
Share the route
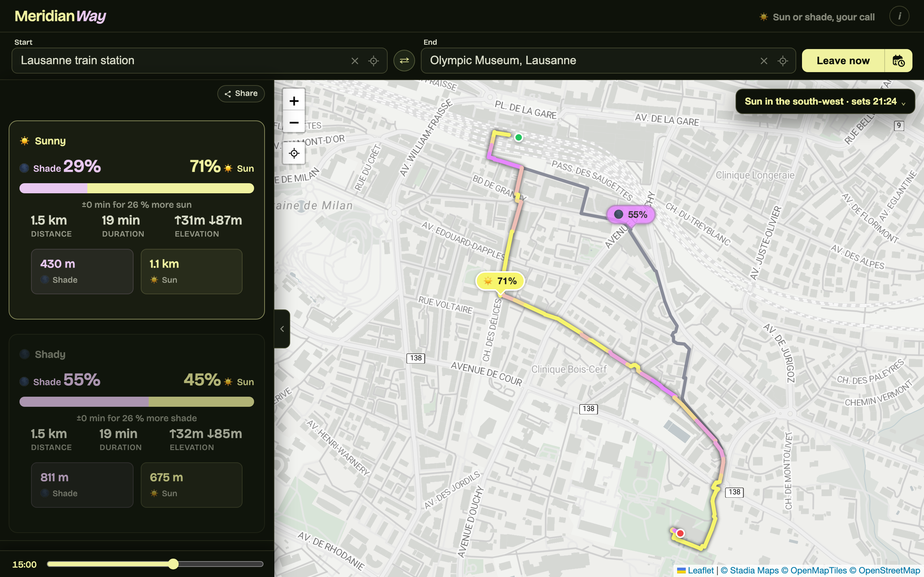(241, 93)
